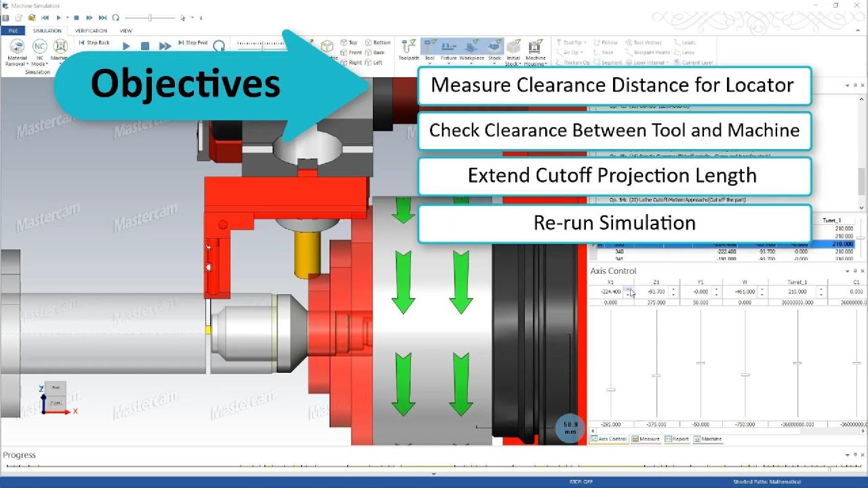This screenshot has height=488, width=868.
Task: Click the Z1 axis slider handle
Action: tap(656, 375)
